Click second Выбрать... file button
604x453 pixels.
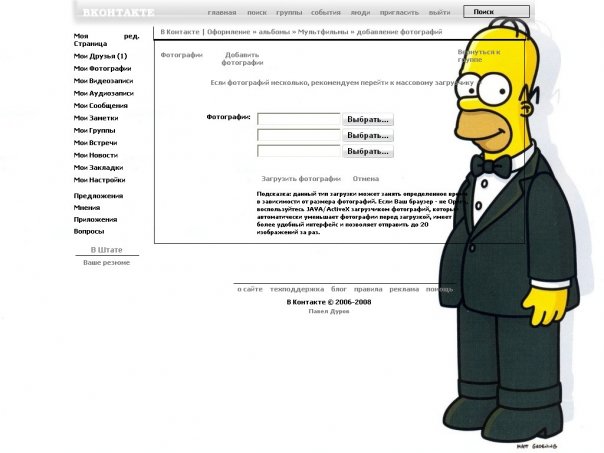[368, 135]
